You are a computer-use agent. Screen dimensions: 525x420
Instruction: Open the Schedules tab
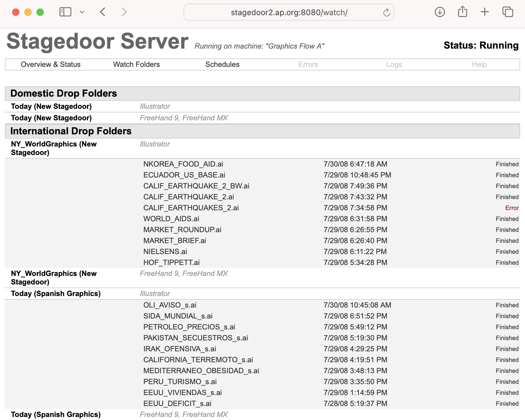coord(222,64)
